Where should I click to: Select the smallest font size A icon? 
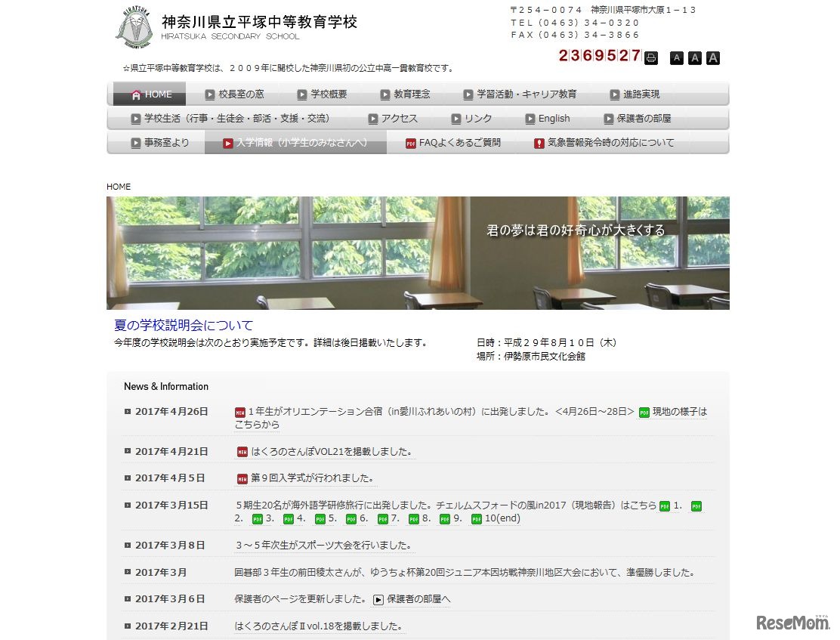coord(677,57)
